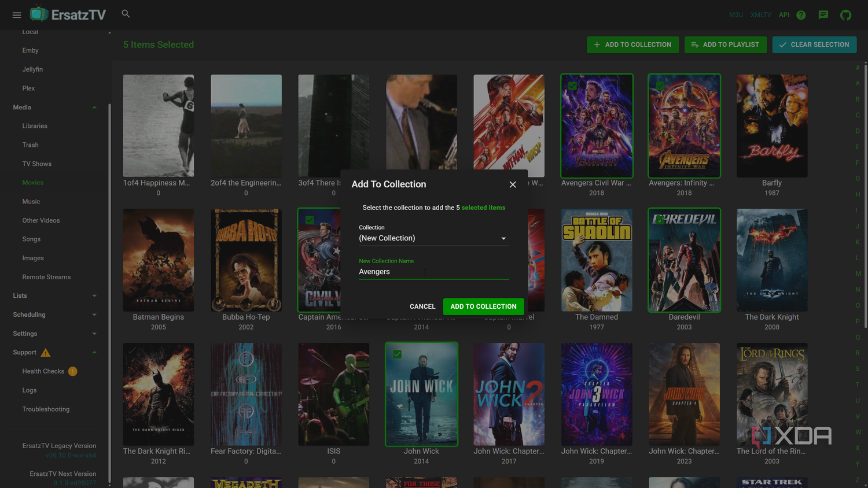Select John Wick Chapter 3 Parabellum poster
868x488 pixels.
click(x=597, y=394)
